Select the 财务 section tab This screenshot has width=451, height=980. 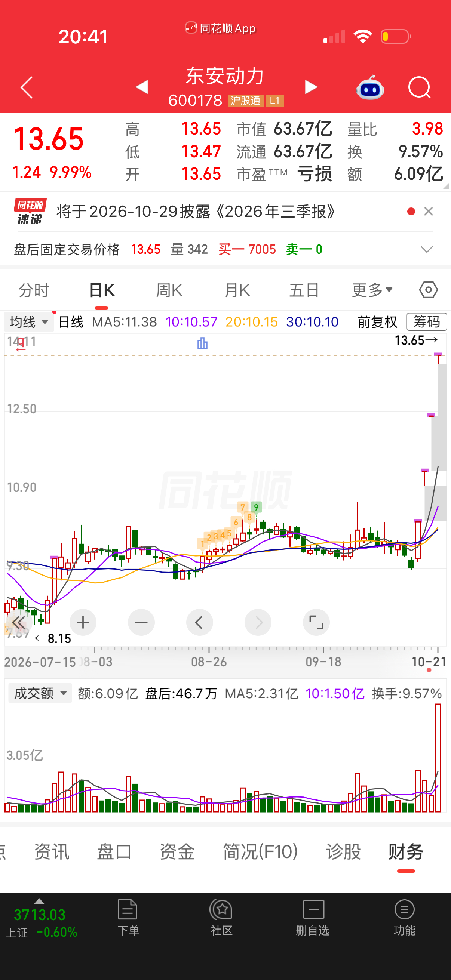click(x=406, y=851)
